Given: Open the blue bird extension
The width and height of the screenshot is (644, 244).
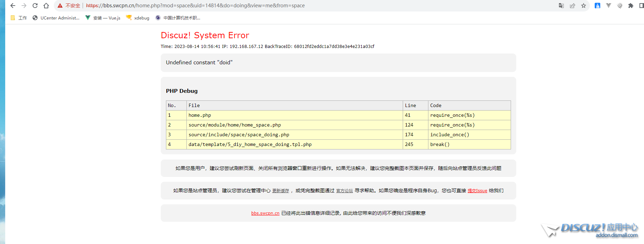Looking at the screenshot, I should coord(597,6).
